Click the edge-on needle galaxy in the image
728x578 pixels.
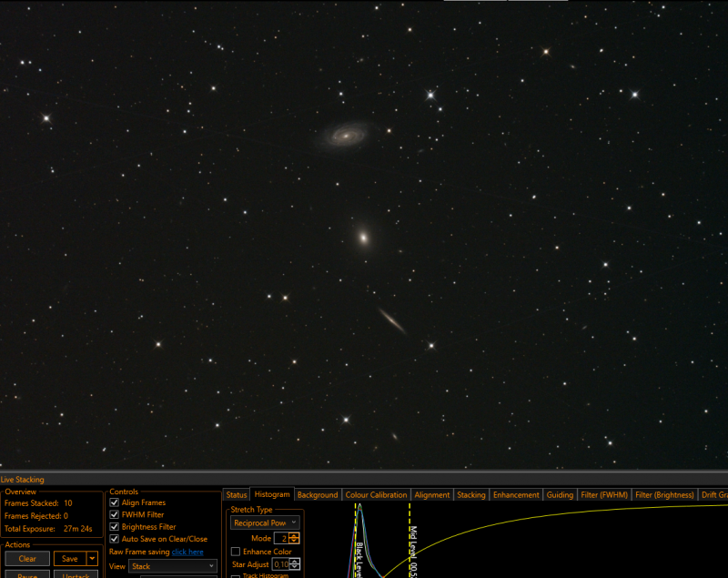tap(392, 320)
